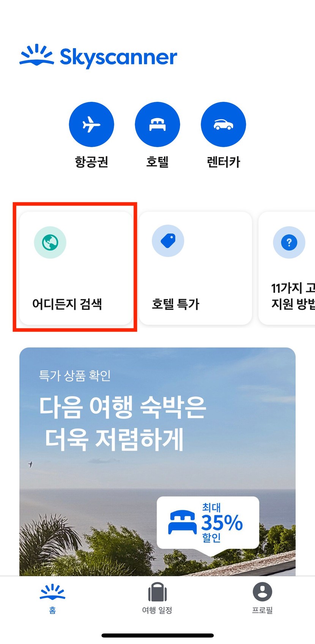This screenshot has height=644, width=315.
Task: Open the 렌터카 label under car
Action: (224, 162)
